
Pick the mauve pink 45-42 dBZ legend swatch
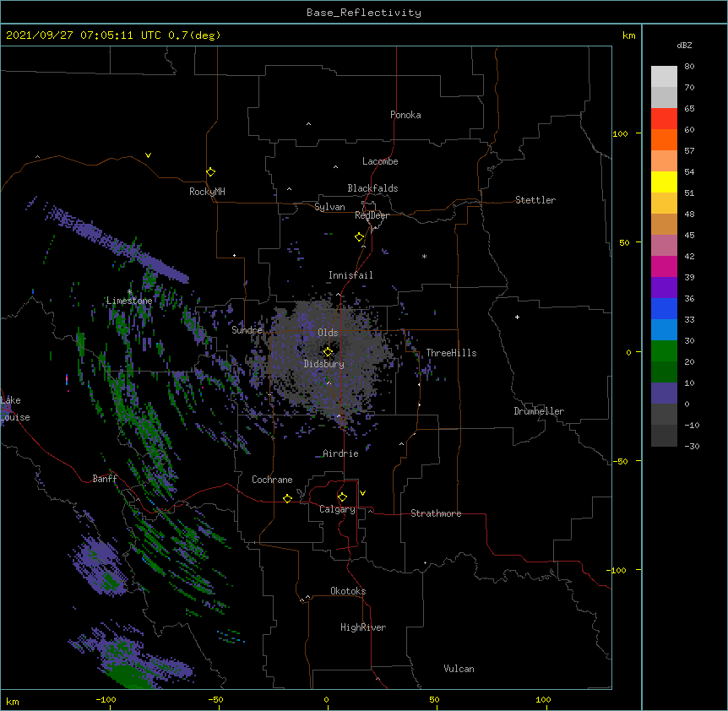point(664,246)
